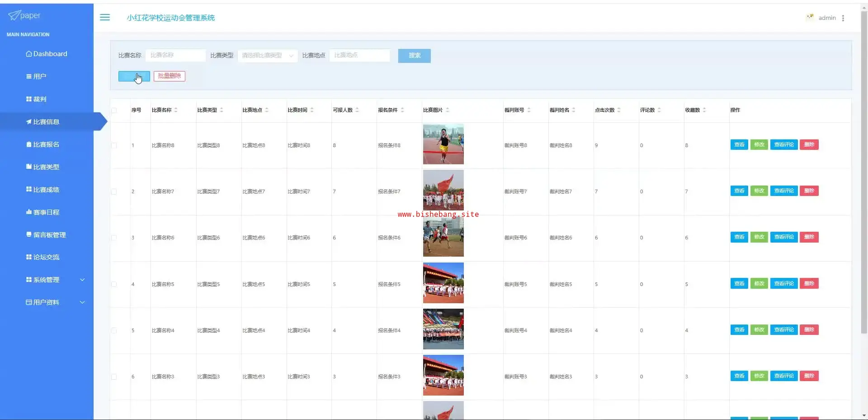868x420 pixels.
Task: Click the sort arrows on 比赛名称 column
Action: pos(176,110)
